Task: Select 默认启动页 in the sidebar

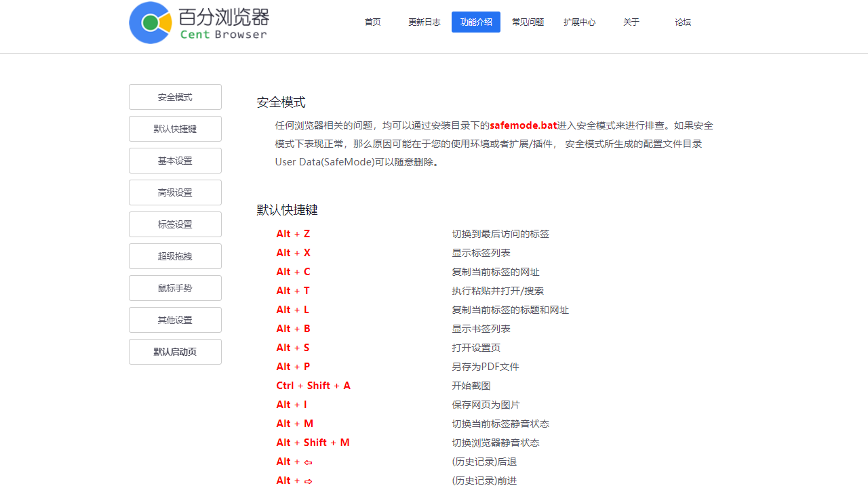Action: point(175,351)
